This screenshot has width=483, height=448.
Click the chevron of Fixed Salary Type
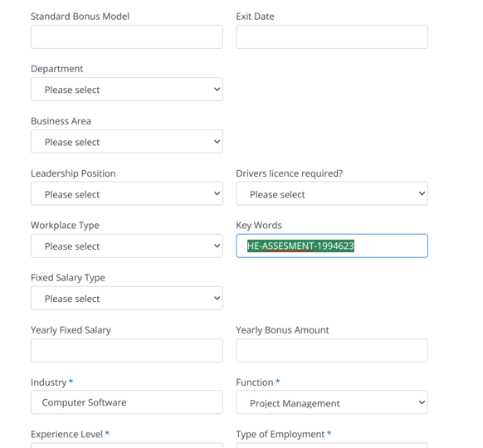(217, 299)
